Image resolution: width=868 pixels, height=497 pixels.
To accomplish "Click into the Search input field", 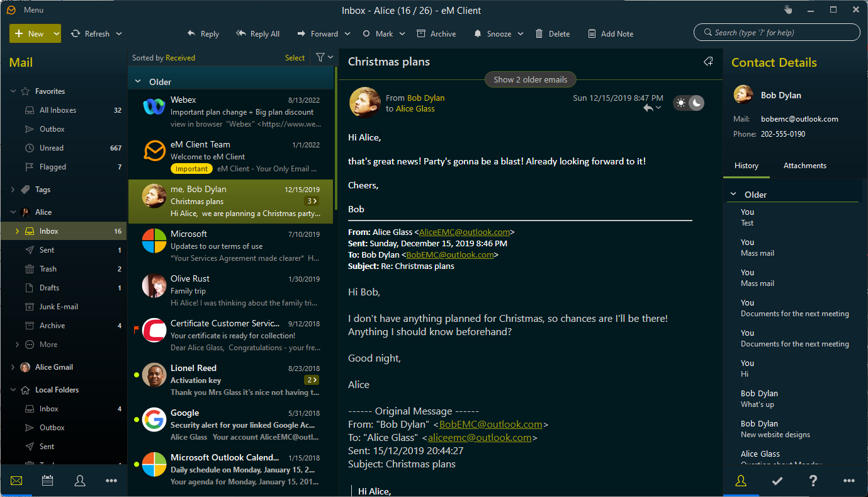I will 781,33.
